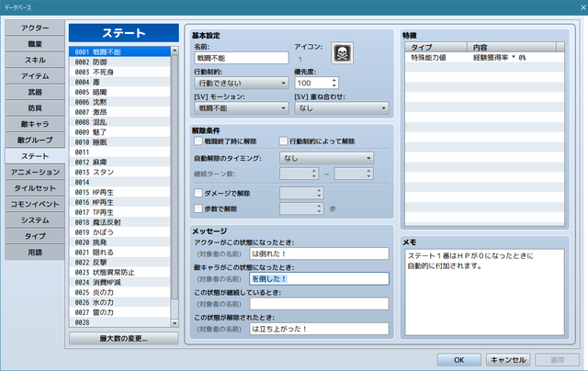Select state 0004 毒
The width and height of the screenshot is (588, 371).
pos(119,82)
